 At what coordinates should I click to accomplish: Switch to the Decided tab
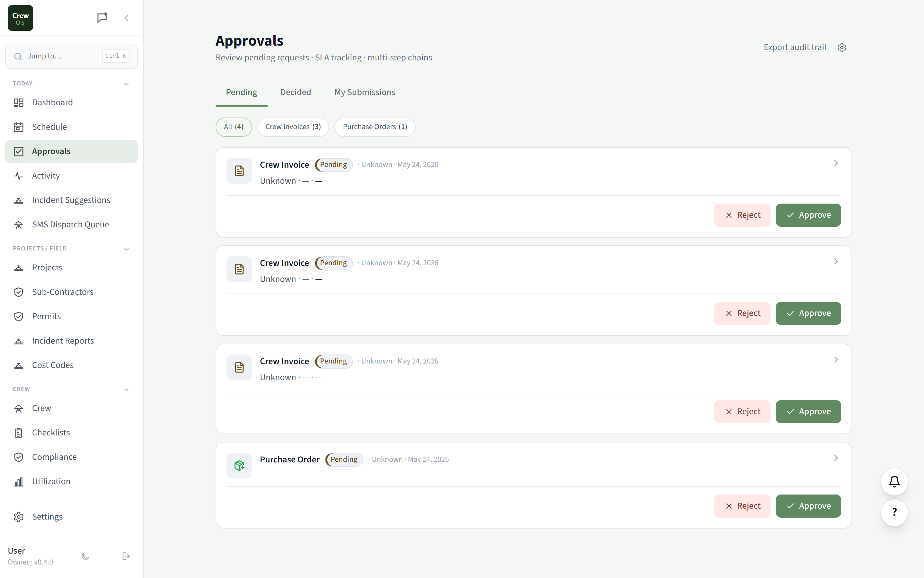click(x=295, y=92)
